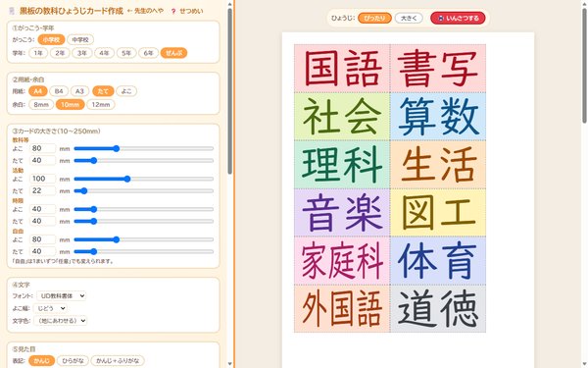Image resolution: width=588 pixels, height=368 pixels.
Task: Select 中学校 school type
Action: pos(80,39)
